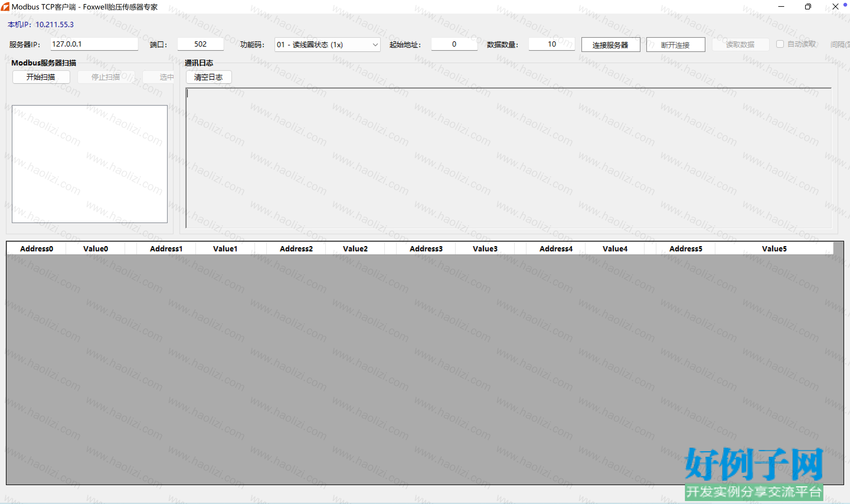Click 清空日志 to clear the log
Screen dimensions: 850x504
(x=208, y=77)
